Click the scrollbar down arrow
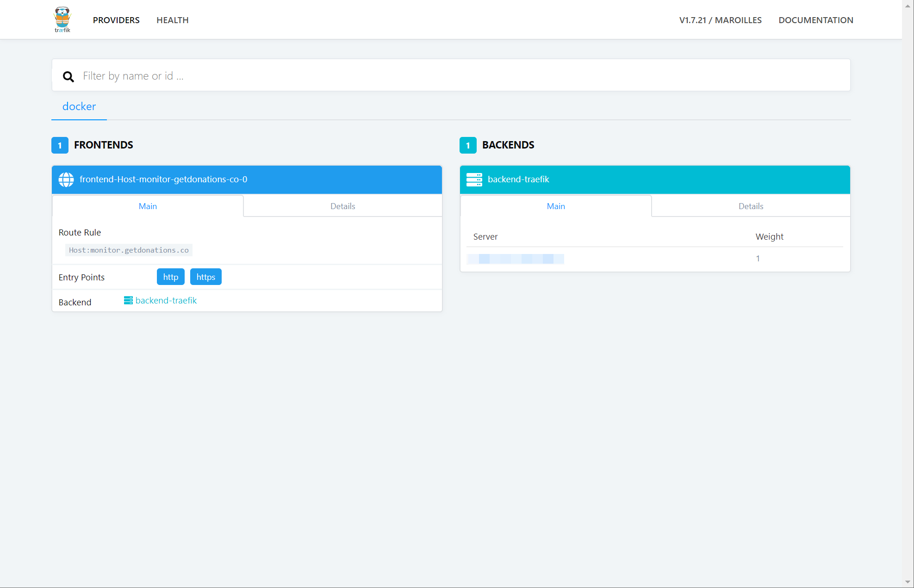 point(908,582)
